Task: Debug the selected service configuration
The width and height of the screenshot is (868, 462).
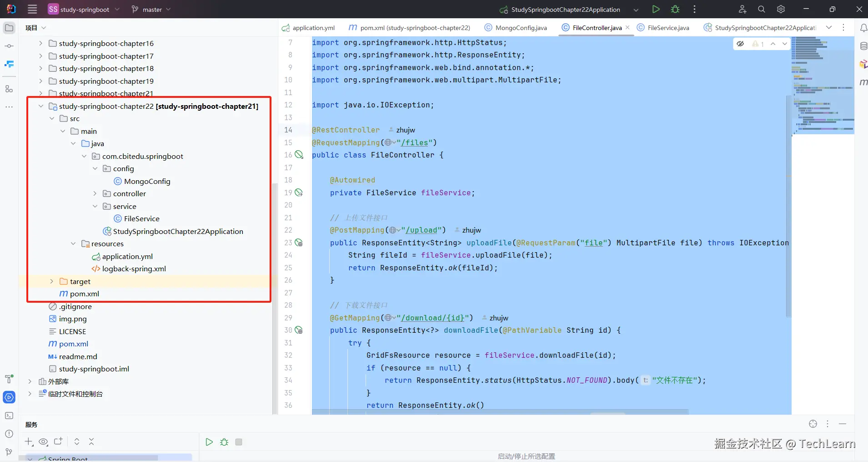Action: click(x=224, y=442)
